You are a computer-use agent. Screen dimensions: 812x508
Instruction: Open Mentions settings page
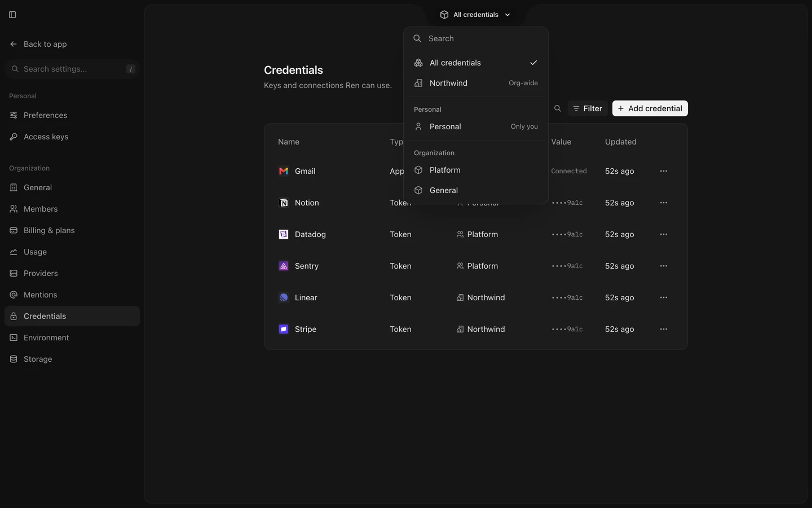click(x=72, y=295)
